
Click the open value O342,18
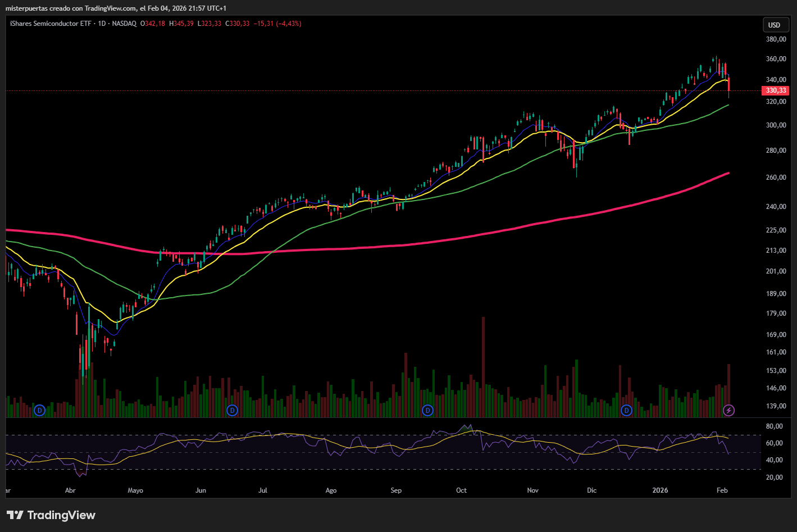click(153, 24)
